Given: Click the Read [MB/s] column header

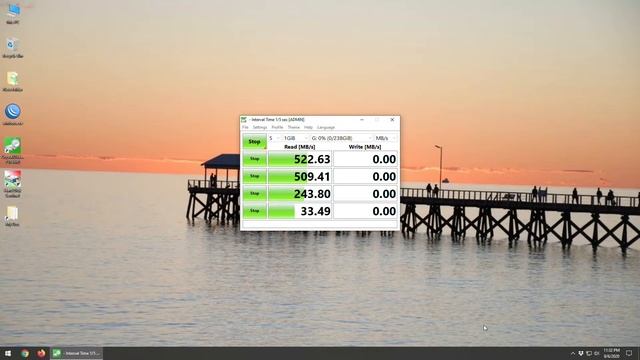Looking at the screenshot, I should 300,147.
